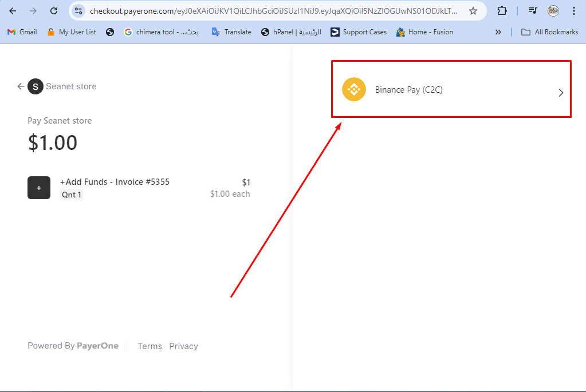
Task: Open the hPanel bookmark
Action: coord(291,32)
